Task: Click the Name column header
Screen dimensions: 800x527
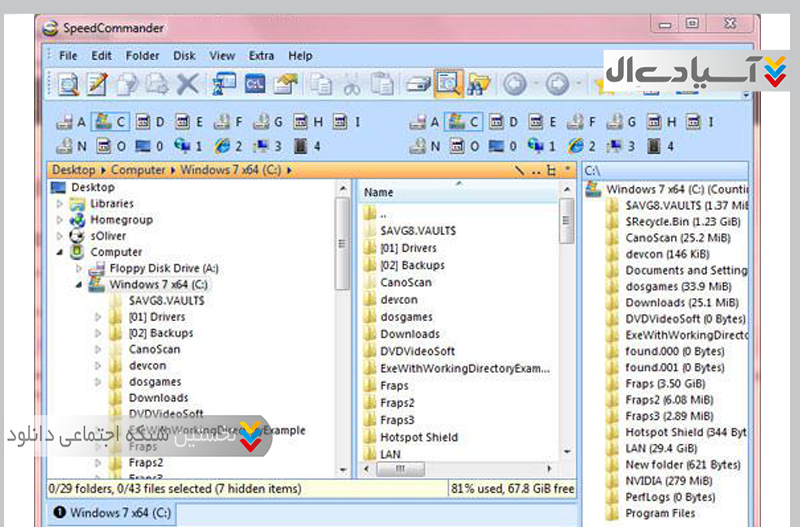Action: point(379,192)
